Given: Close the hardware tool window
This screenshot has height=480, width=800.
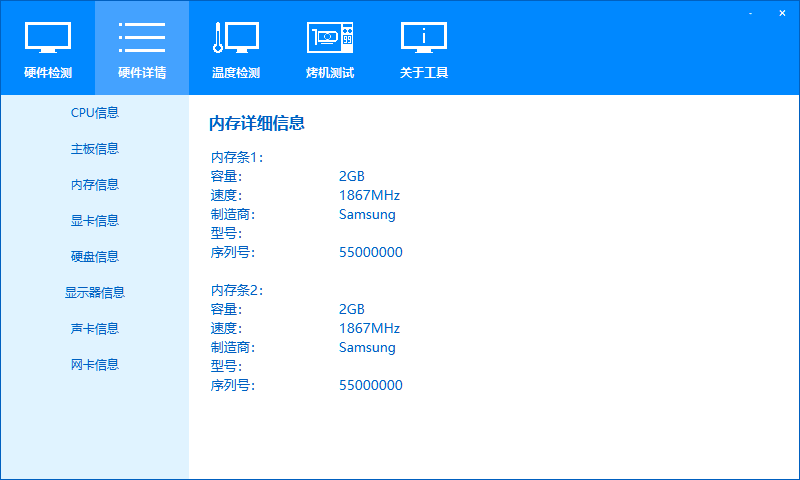Looking at the screenshot, I should click(782, 13).
